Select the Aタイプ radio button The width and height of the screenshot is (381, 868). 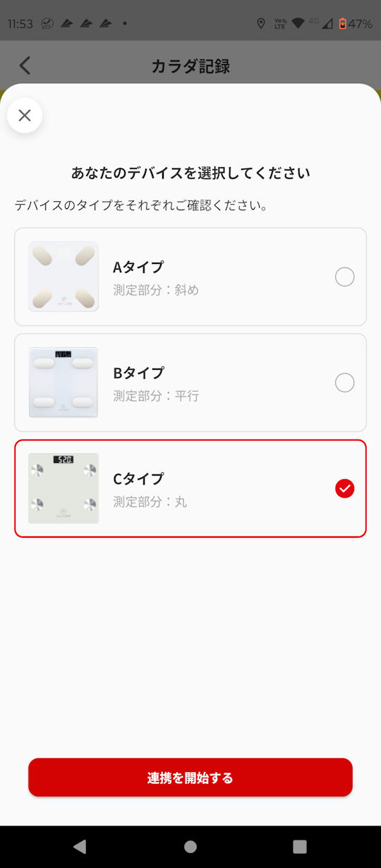click(344, 277)
